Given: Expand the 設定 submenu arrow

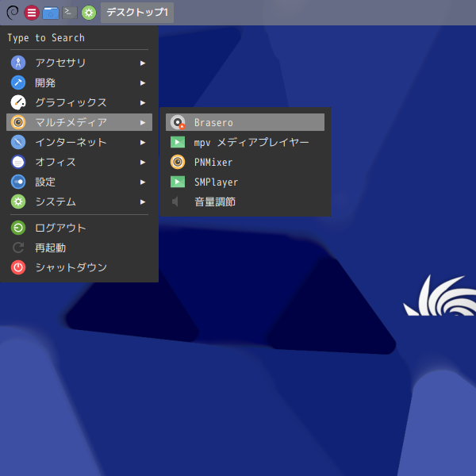Looking at the screenshot, I should (x=143, y=182).
